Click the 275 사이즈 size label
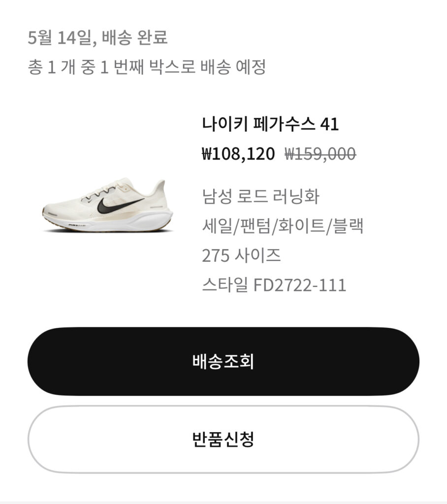 pyautogui.click(x=241, y=255)
